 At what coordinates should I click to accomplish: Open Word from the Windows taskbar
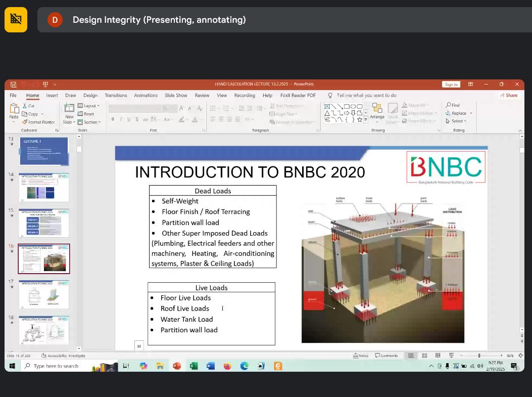pos(210,366)
